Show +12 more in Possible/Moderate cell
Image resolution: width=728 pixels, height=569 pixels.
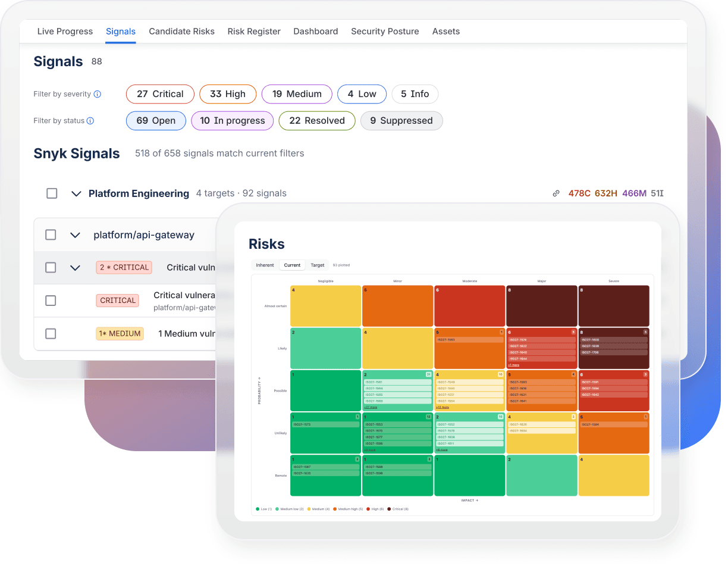tap(442, 407)
